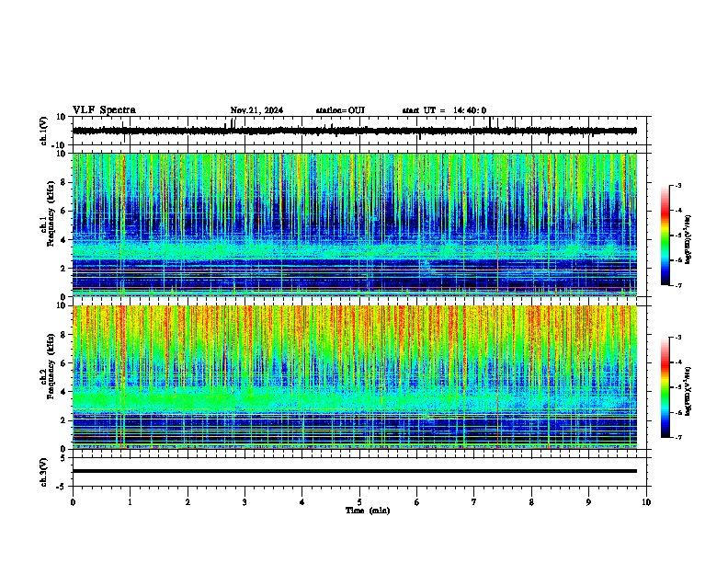Click the '5' tick on the time axis
The width and height of the screenshot is (728, 563).
tap(359, 502)
